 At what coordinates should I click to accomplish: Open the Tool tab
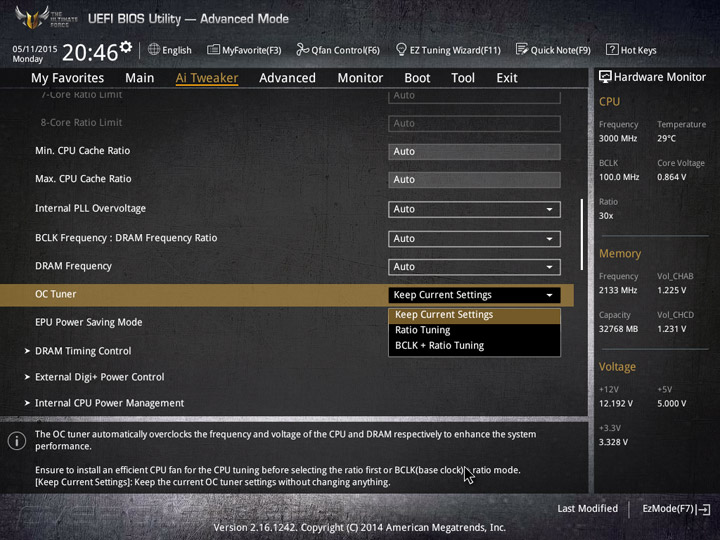[463, 78]
